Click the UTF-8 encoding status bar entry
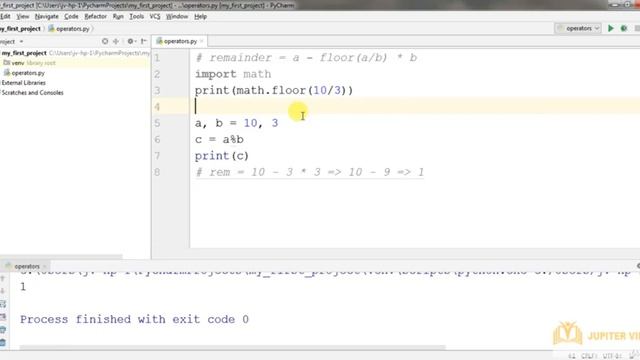This screenshot has width=640, height=360. click(x=612, y=356)
